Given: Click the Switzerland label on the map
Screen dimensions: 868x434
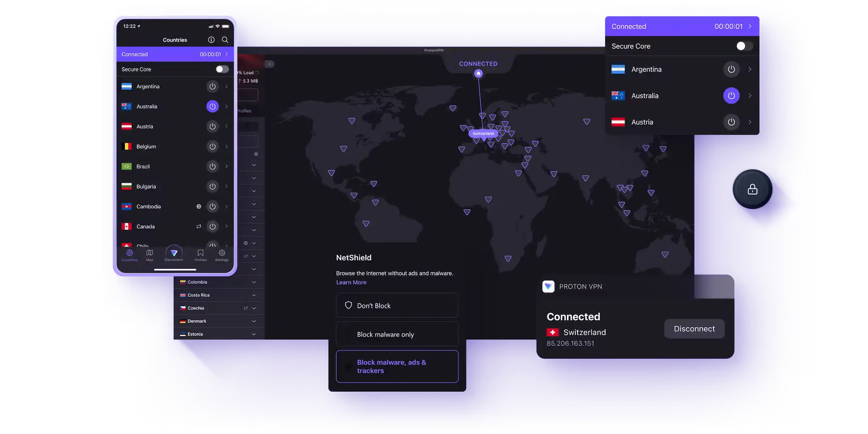Looking at the screenshot, I should [x=483, y=134].
